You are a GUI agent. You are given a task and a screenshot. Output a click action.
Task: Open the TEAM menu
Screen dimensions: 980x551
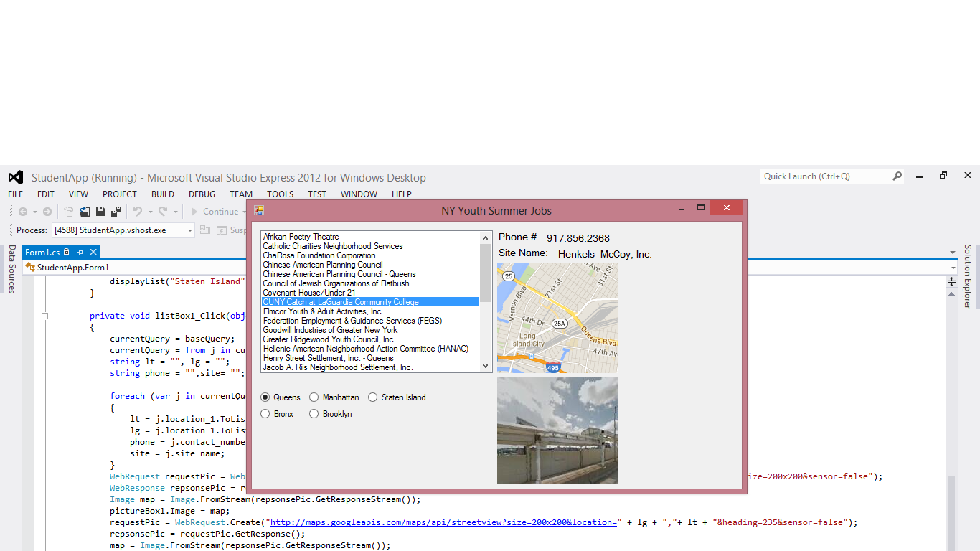[x=241, y=194]
